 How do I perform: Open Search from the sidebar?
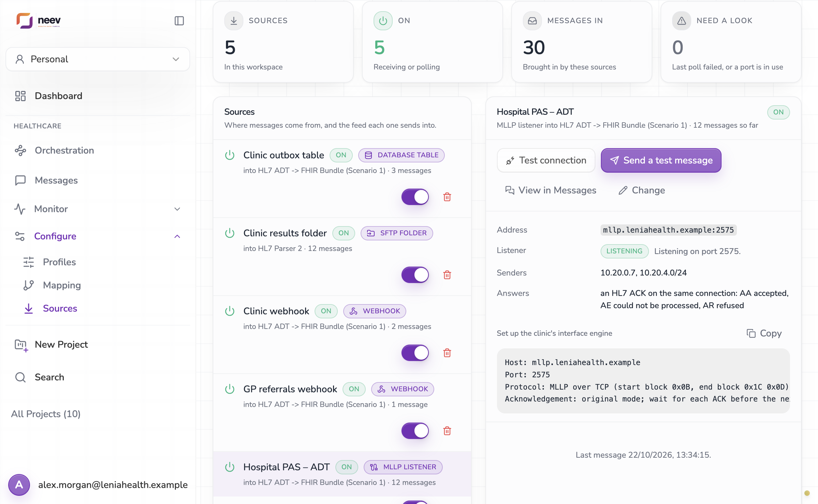tap(98, 377)
